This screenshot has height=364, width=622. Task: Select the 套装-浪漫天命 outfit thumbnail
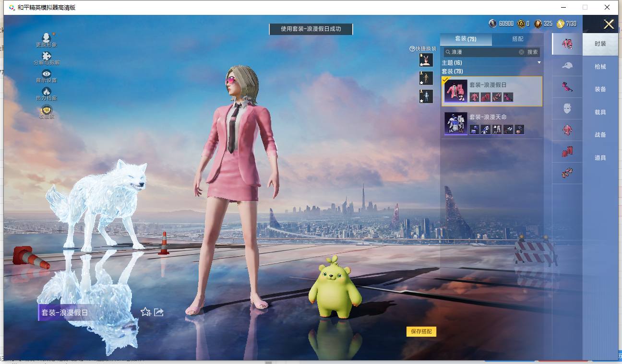(455, 123)
